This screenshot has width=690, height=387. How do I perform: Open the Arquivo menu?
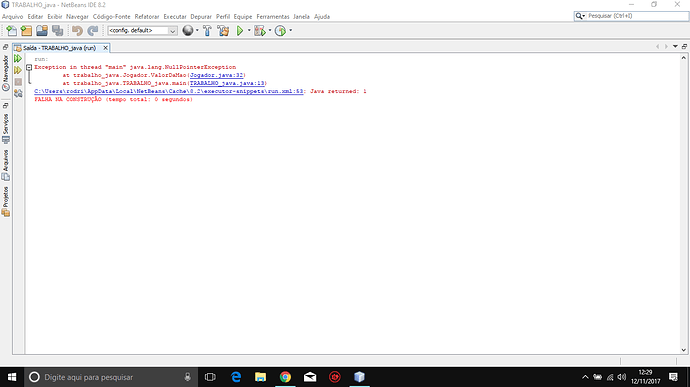(x=12, y=16)
